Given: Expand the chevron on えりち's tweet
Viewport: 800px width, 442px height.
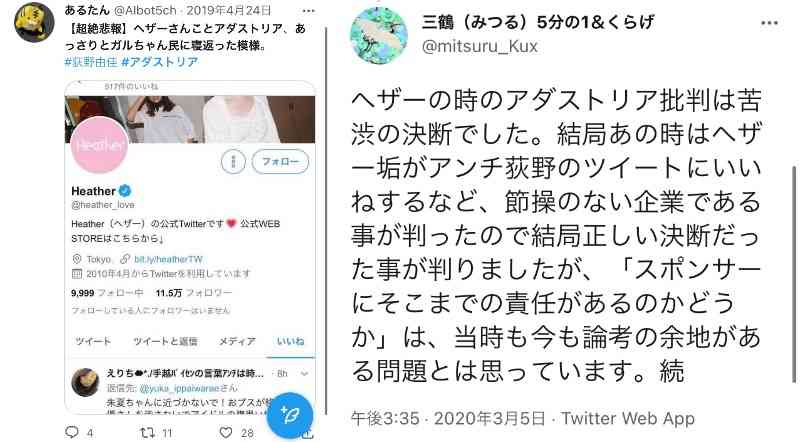Looking at the screenshot, I should (305, 374).
